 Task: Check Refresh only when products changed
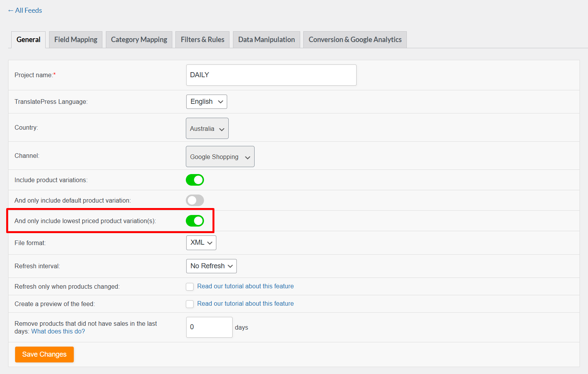point(190,287)
